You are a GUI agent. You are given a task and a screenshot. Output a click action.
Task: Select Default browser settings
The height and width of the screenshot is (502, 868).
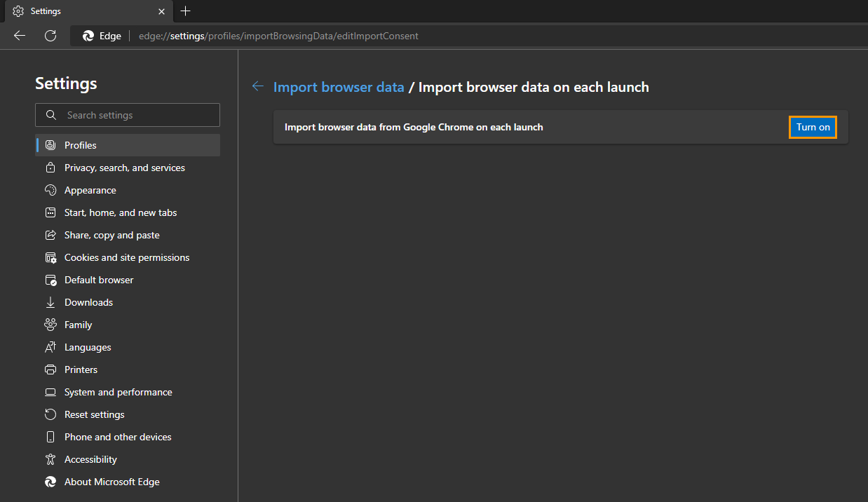click(x=128, y=280)
